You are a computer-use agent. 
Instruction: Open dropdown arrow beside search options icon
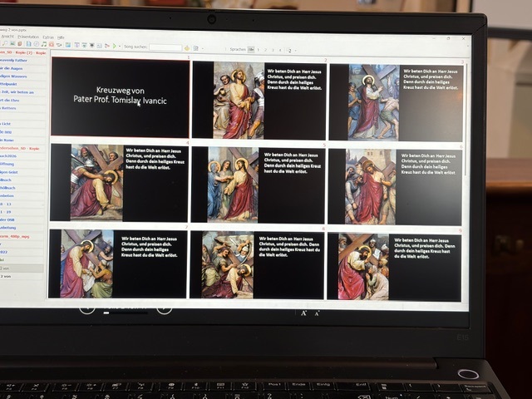pos(202,48)
